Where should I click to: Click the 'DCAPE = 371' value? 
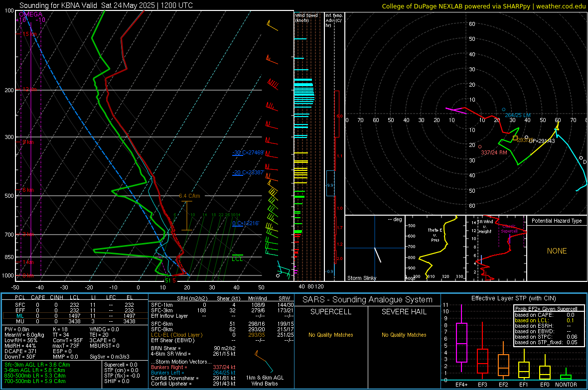click(20, 351)
